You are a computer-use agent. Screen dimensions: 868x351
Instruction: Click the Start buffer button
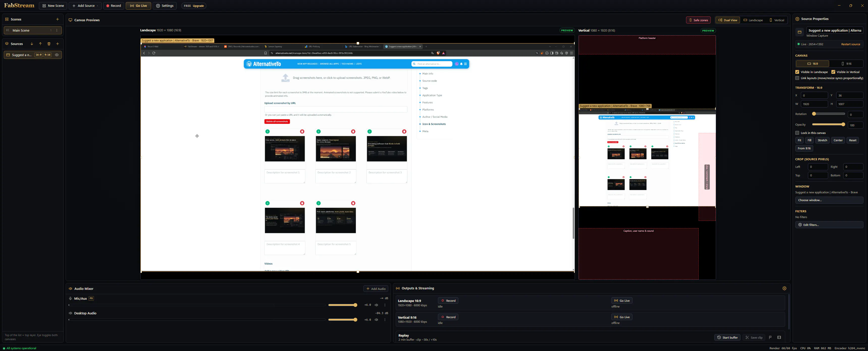click(x=727, y=338)
